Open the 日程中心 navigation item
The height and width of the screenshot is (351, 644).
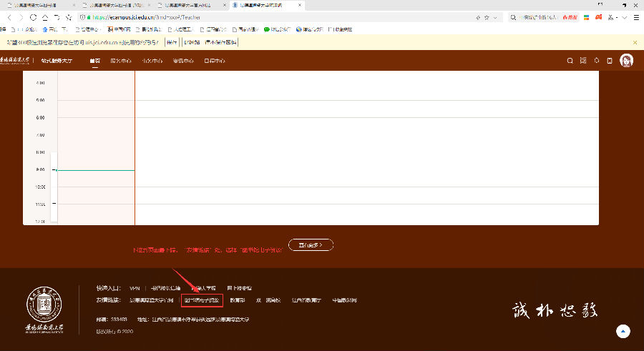coord(215,61)
